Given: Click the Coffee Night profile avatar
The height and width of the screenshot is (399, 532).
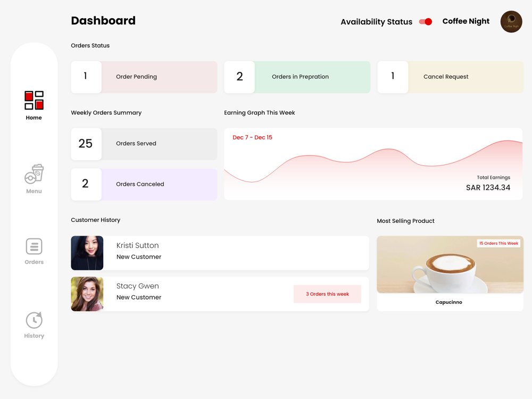Looking at the screenshot, I should 511,22.
